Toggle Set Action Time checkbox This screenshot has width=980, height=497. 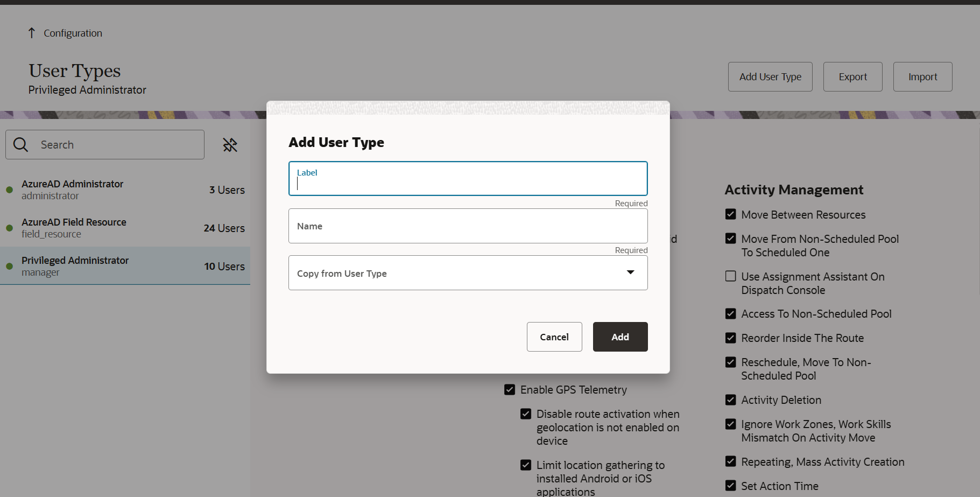tap(730, 486)
